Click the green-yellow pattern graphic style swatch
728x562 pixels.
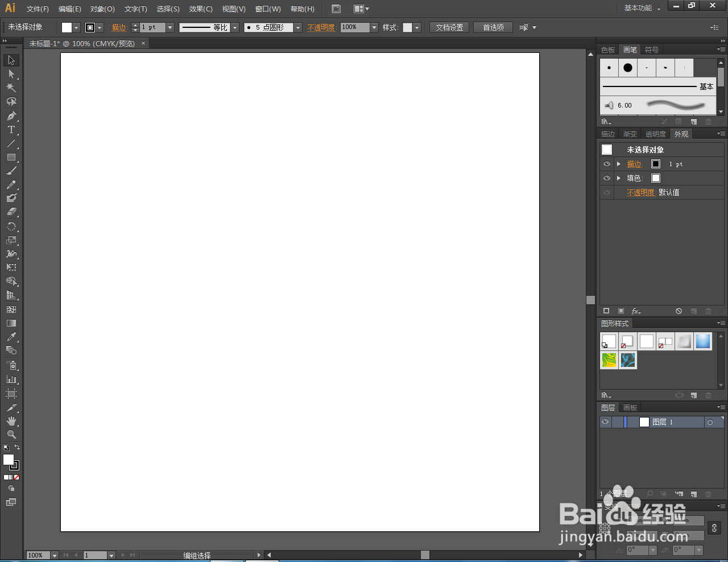click(x=609, y=360)
